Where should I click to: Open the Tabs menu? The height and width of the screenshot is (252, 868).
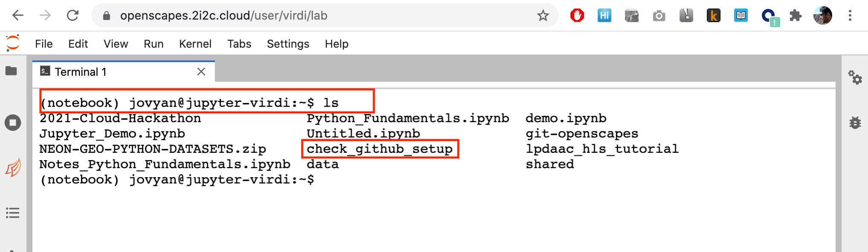tap(239, 44)
